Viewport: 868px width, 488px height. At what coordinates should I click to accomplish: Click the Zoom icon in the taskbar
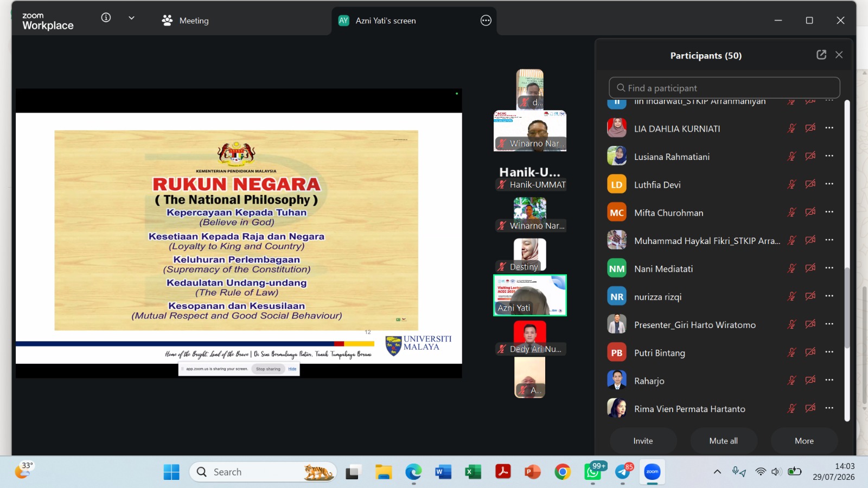652,472
